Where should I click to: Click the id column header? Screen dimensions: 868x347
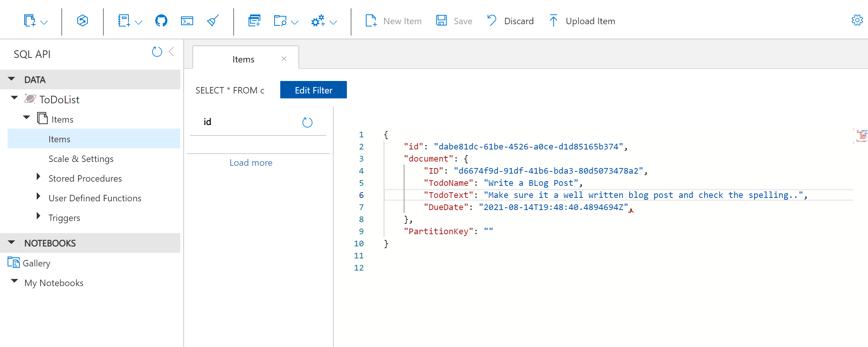pyautogui.click(x=208, y=122)
